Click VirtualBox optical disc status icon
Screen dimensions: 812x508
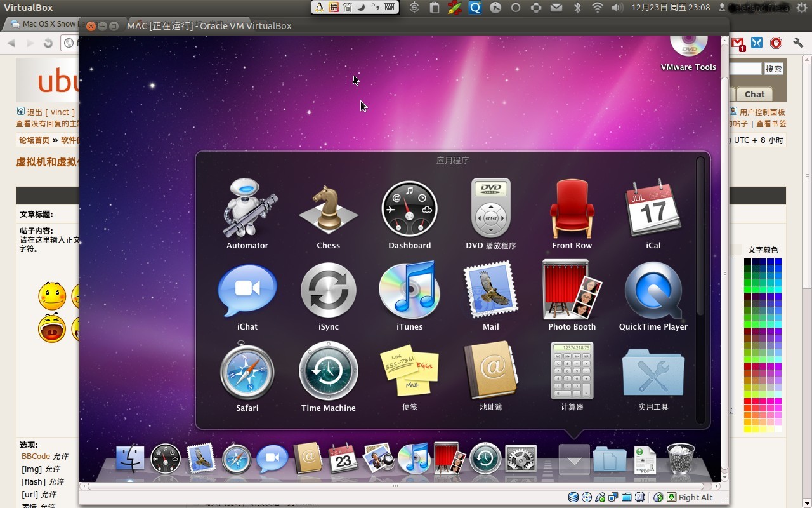coord(587,497)
